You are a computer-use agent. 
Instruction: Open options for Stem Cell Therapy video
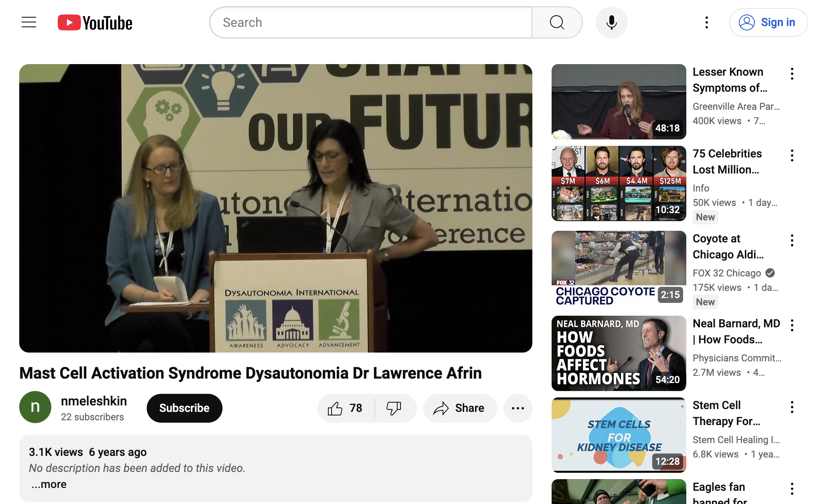[x=792, y=407]
